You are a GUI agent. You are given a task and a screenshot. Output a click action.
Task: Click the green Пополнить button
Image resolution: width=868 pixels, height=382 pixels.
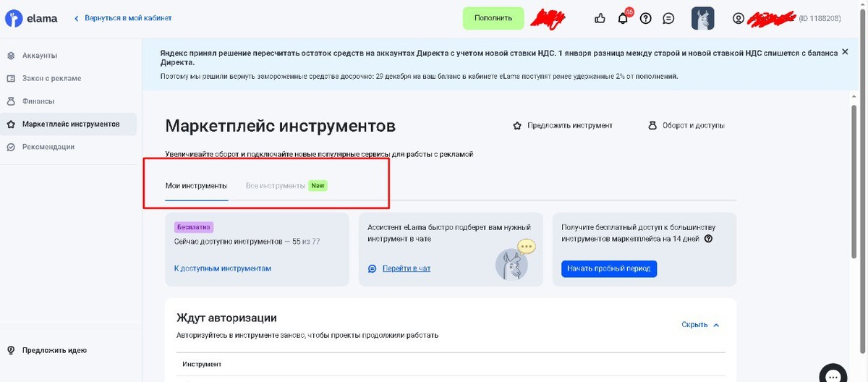[493, 18]
